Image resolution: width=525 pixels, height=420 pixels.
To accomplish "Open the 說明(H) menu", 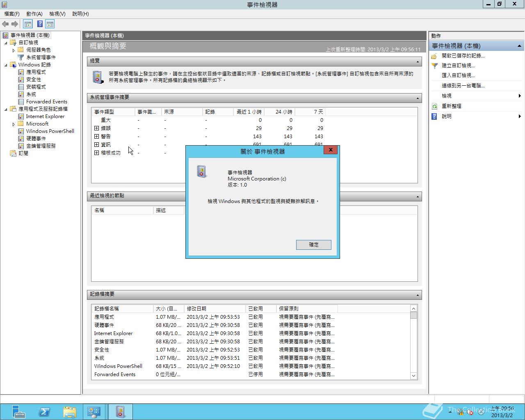I will [x=80, y=14].
